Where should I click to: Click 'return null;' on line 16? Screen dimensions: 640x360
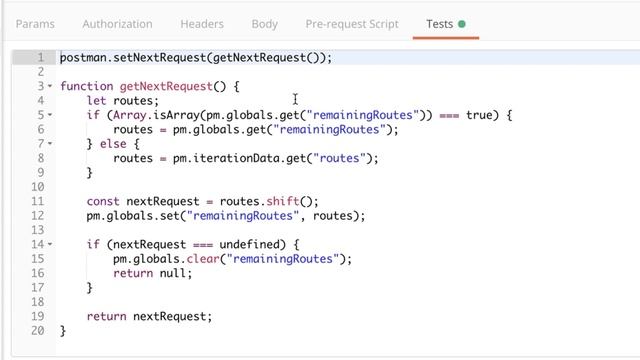point(152,273)
